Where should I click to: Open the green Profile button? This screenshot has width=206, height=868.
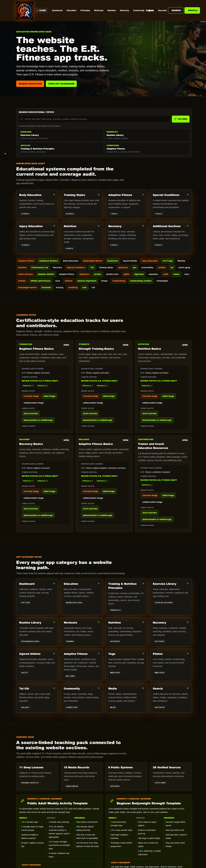[193, 10]
